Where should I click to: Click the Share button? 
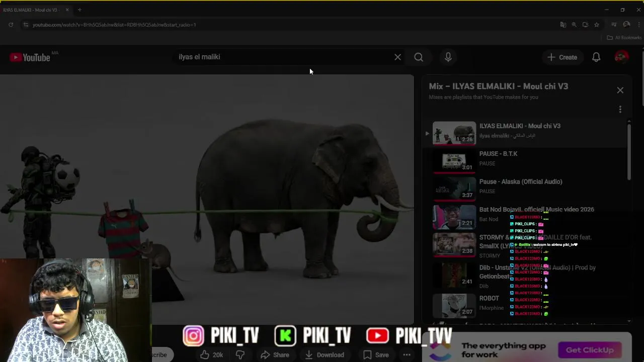(275, 355)
